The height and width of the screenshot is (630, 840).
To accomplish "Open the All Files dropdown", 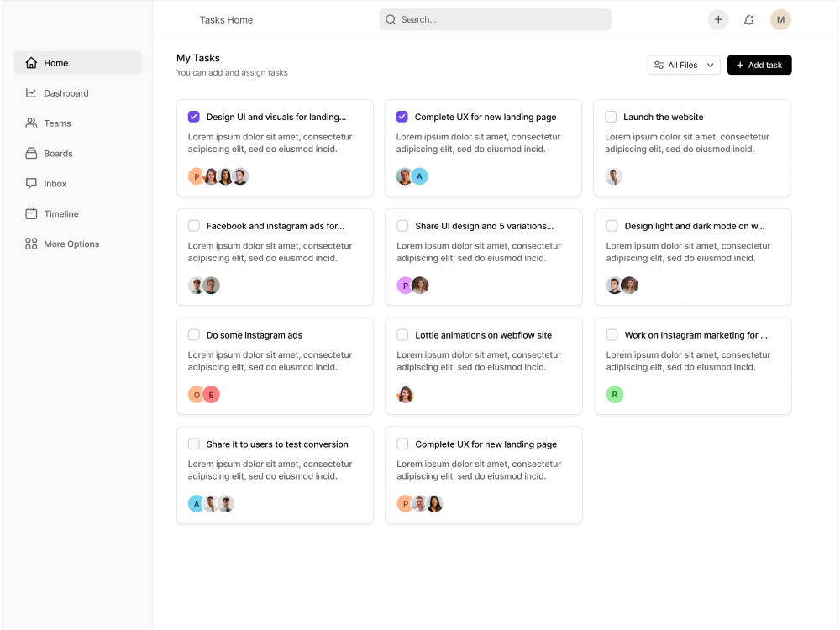I will [684, 65].
